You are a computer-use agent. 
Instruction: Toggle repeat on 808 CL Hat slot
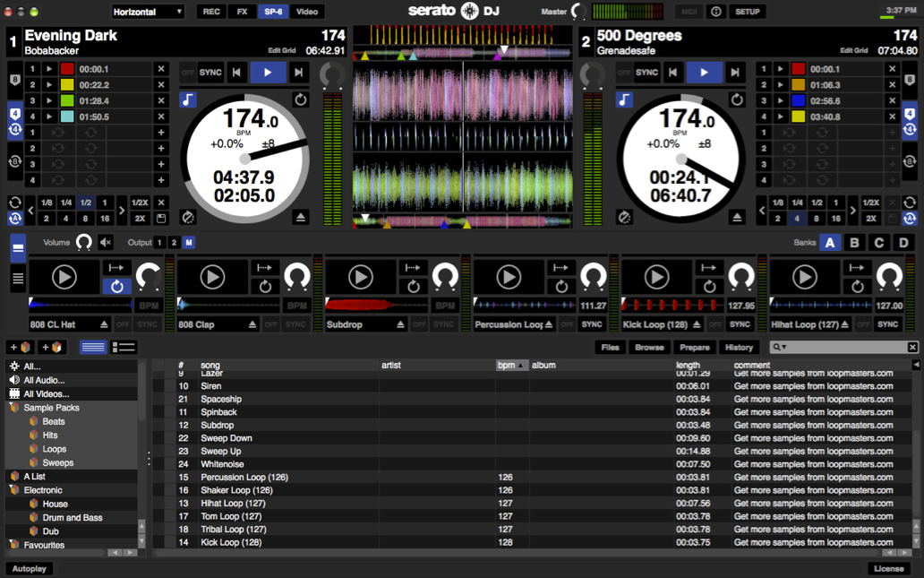[116, 287]
